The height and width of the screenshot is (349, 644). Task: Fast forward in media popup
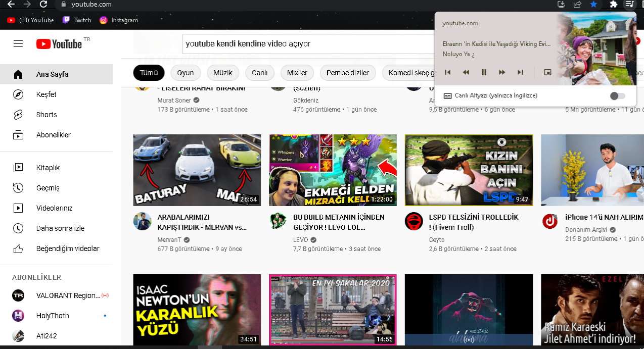pyautogui.click(x=502, y=72)
